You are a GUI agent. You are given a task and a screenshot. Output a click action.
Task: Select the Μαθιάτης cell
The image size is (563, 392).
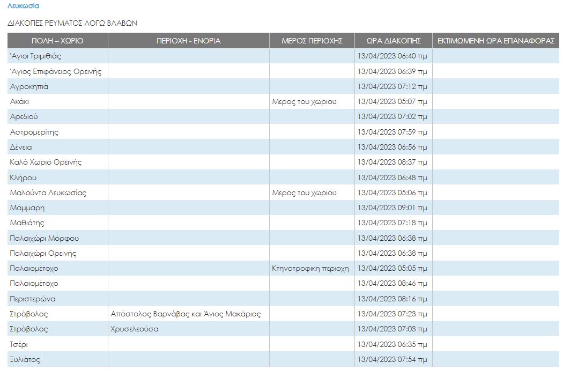click(x=57, y=223)
